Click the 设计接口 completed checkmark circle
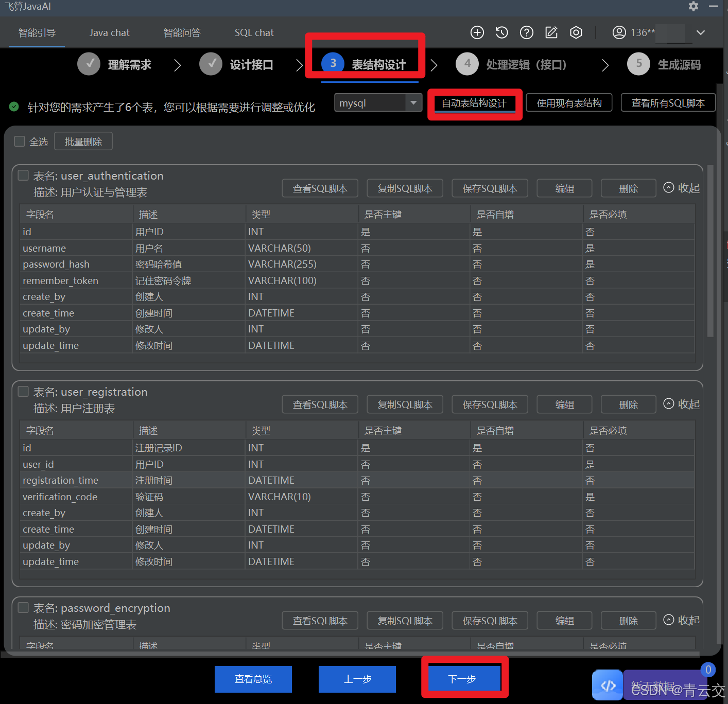The image size is (728, 704). [x=211, y=64]
